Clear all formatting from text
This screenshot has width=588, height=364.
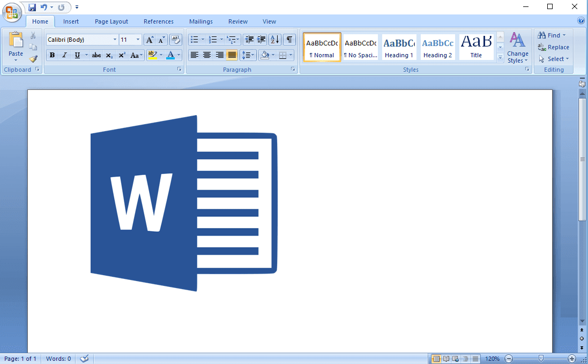click(x=175, y=40)
